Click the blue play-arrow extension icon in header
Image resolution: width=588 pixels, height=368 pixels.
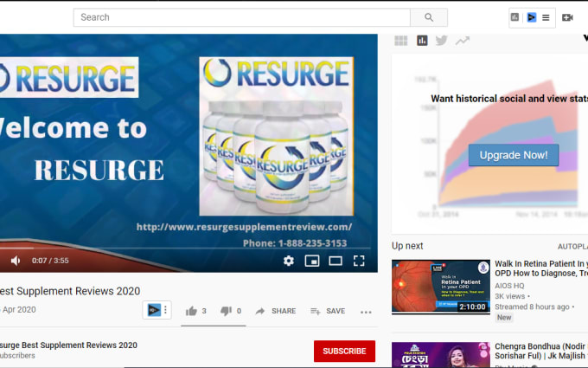point(532,17)
